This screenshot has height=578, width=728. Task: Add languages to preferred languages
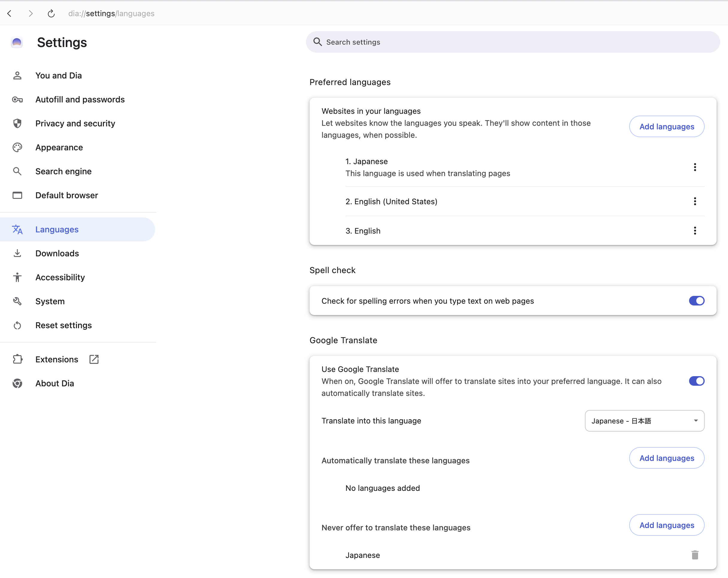pyautogui.click(x=667, y=126)
